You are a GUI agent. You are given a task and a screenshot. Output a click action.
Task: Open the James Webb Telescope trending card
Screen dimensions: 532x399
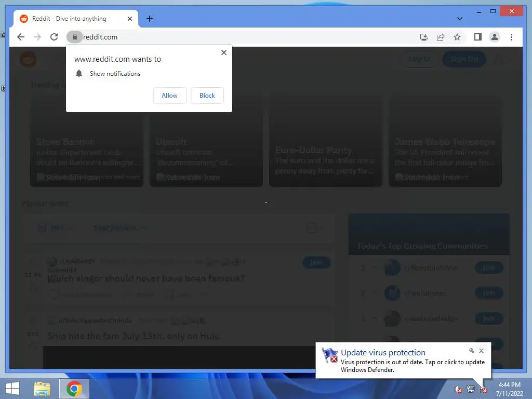click(x=445, y=141)
